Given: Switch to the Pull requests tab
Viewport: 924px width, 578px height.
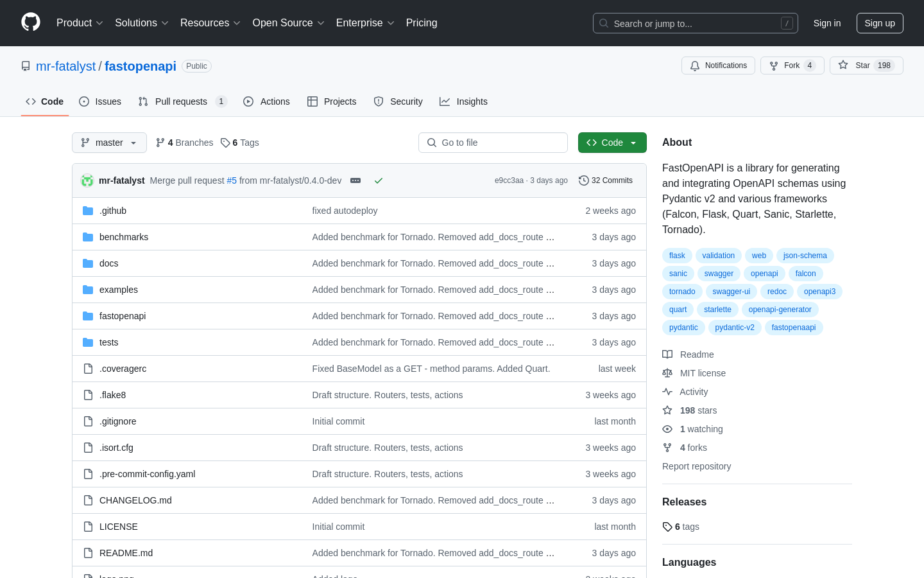Looking at the screenshot, I should 182,101.
